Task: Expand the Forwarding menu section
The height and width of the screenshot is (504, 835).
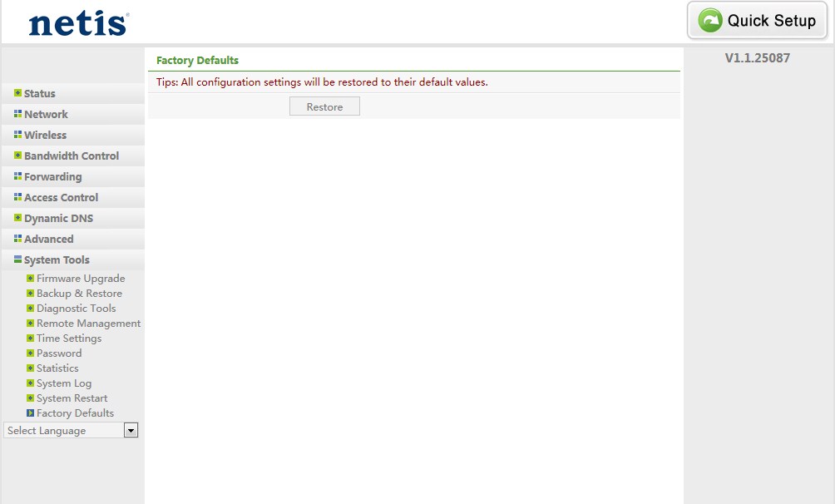Action: [x=52, y=176]
